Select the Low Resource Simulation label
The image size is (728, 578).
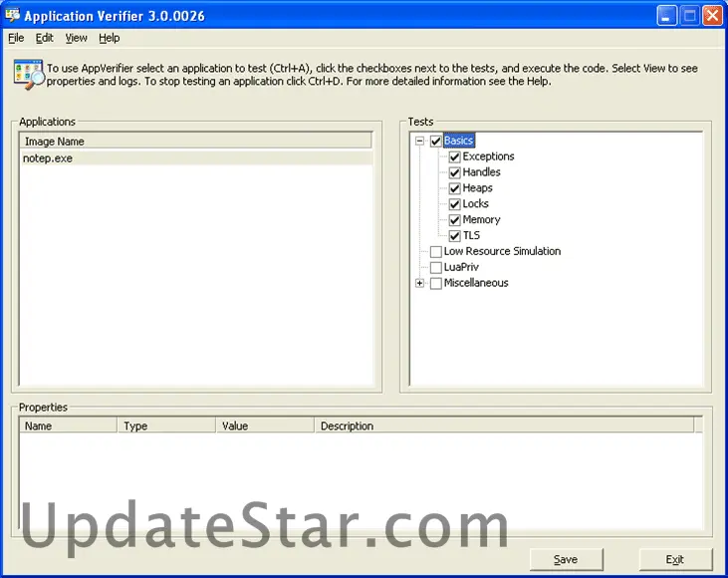tap(502, 251)
